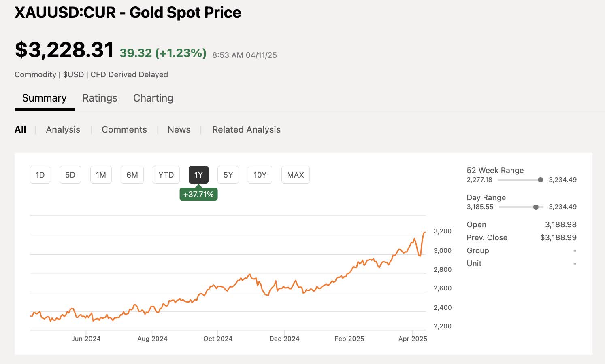The width and height of the screenshot is (605, 364).
Task: Open Related Analysis filter
Action: [x=246, y=129]
